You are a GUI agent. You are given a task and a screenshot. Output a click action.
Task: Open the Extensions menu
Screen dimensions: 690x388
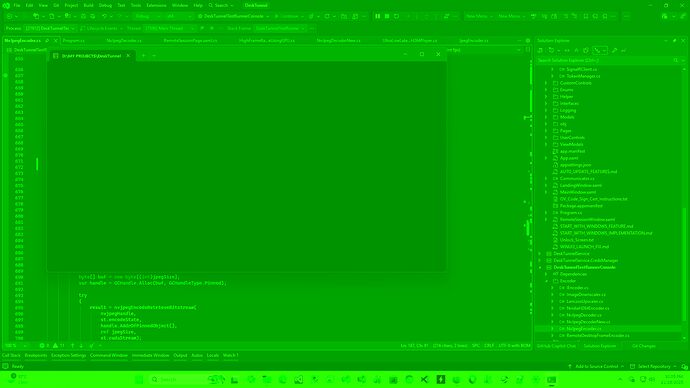(156, 5)
